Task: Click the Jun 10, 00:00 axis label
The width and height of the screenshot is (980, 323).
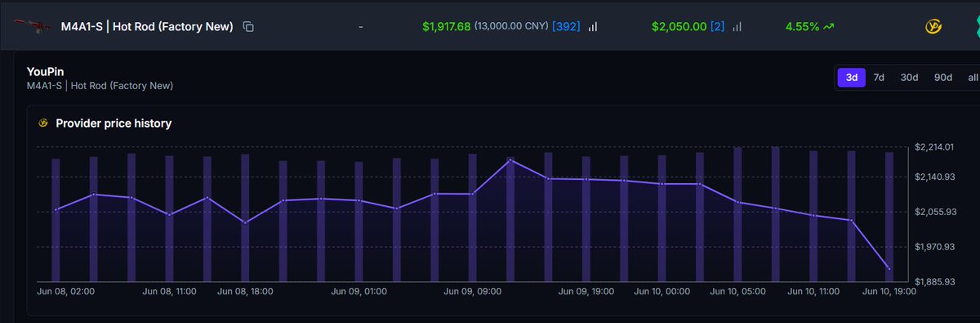Action: 662,290
